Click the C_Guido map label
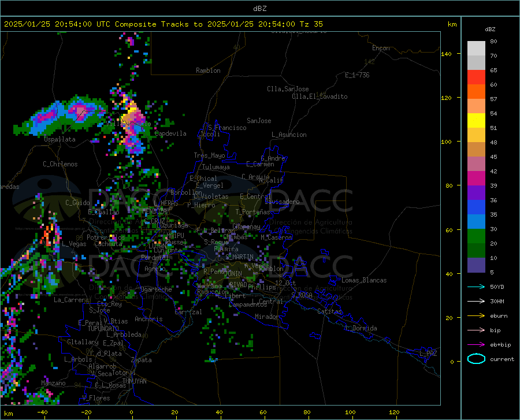520x420 pixels. pyautogui.click(x=77, y=203)
